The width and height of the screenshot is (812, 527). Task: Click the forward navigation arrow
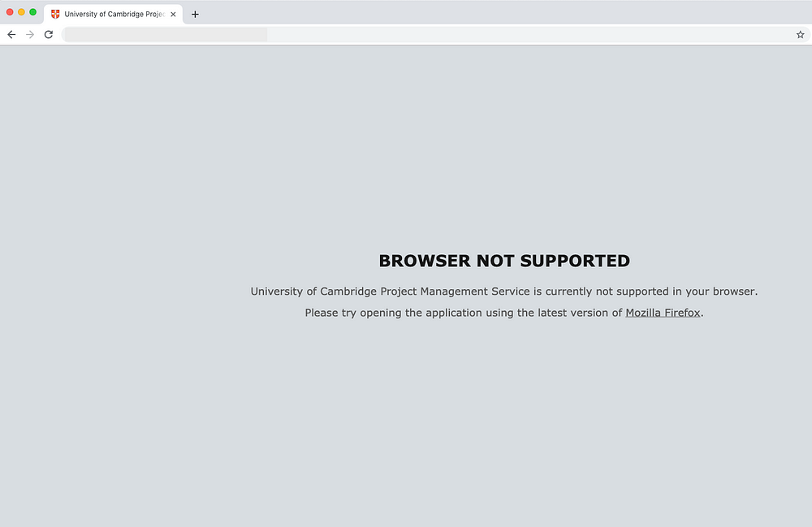[x=30, y=35]
